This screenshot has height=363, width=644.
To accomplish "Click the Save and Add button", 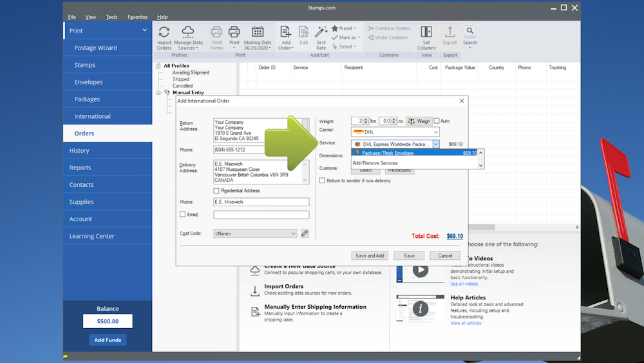I will coord(370,256).
